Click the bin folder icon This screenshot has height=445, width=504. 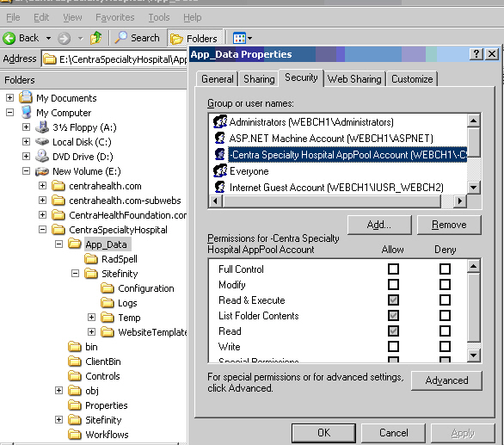(x=75, y=347)
